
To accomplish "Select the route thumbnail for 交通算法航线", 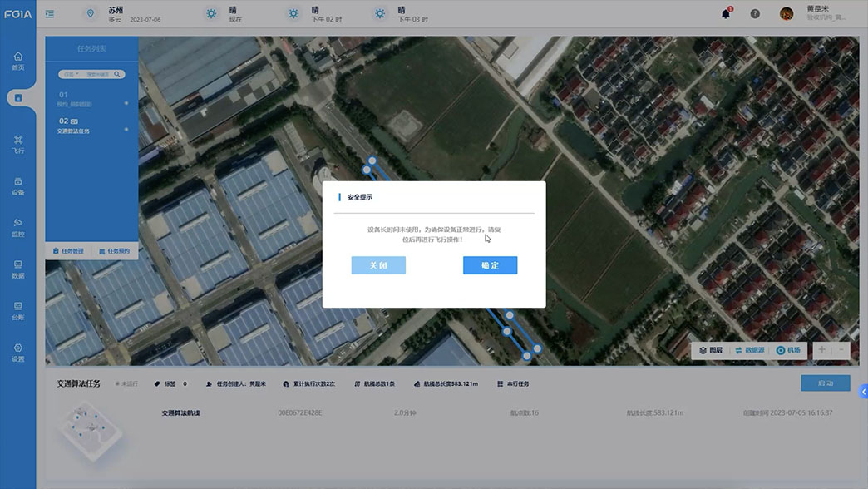I will (x=89, y=429).
